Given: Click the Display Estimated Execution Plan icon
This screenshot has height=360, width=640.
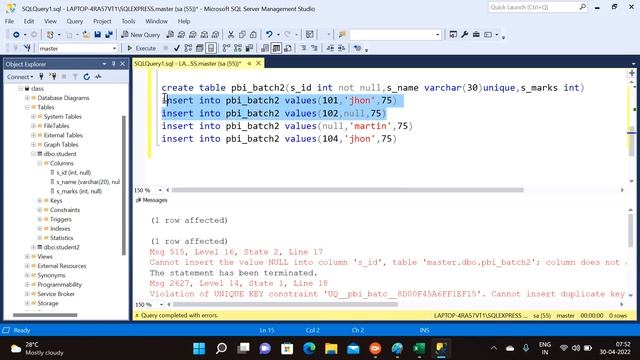Looking at the screenshot, I should pos(188,48).
